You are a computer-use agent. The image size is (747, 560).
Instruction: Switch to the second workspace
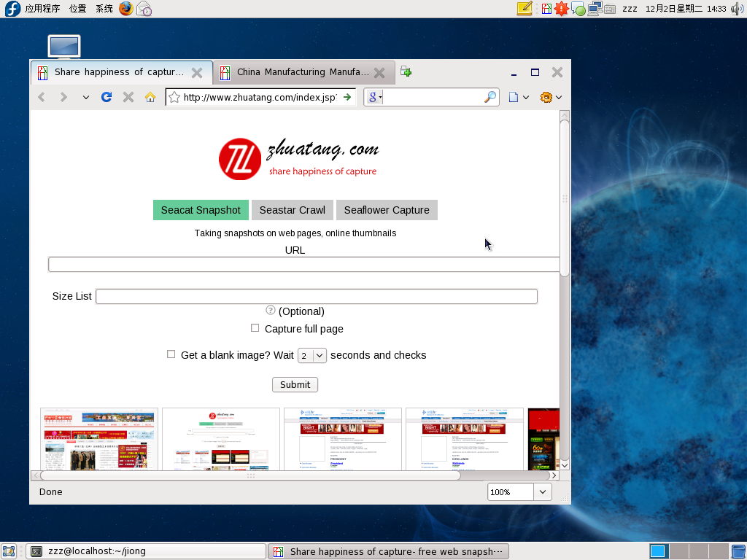(678, 551)
